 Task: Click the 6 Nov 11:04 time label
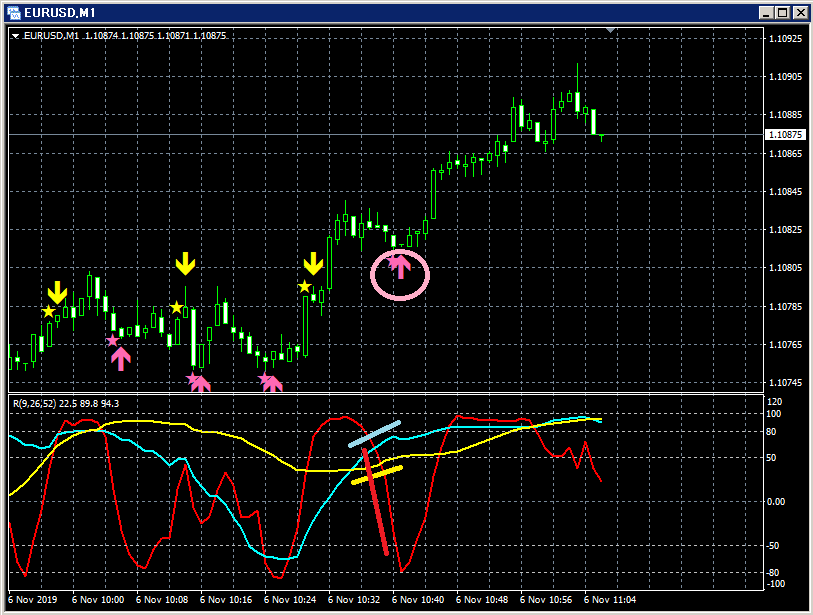pyautogui.click(x=610, y=600)
